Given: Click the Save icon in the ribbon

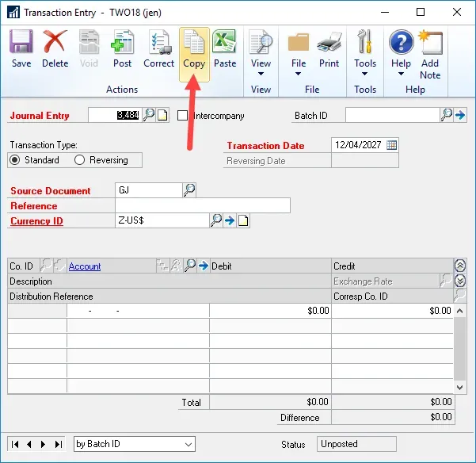Looking at the screenshot, I should [21, 49].
